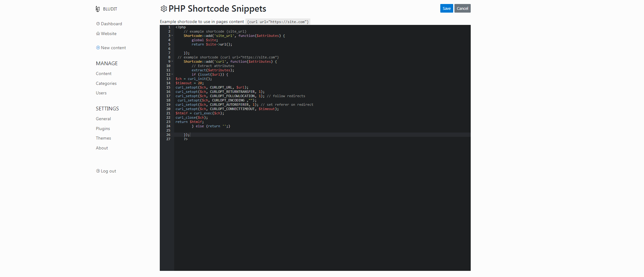This screenshot has height=277, width=644.
Task: Click the Dashboard icon in the sidebar
Action: 98,24
